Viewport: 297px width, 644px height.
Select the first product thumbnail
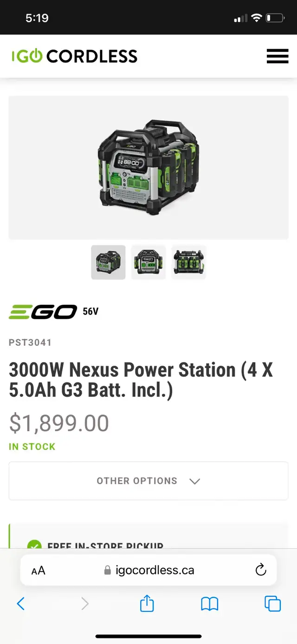[108, 262]
